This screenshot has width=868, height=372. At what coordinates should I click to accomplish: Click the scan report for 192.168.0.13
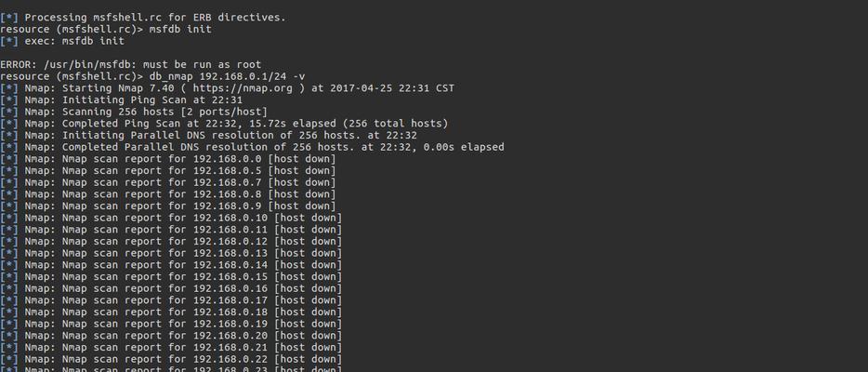pyautogui.click(x=171, y=254)
